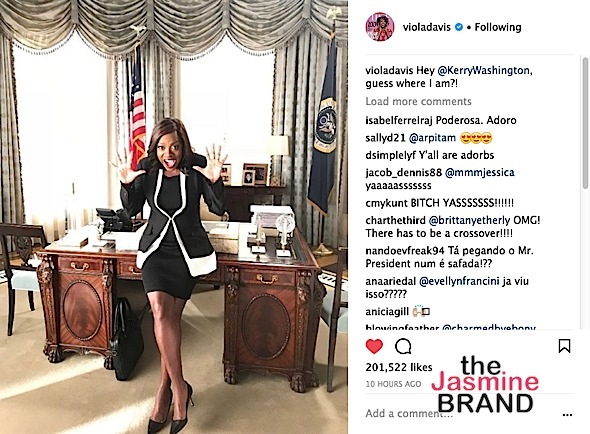Click the red heart like icon
This screenshot has width=590, height=434.
(374, 346)
